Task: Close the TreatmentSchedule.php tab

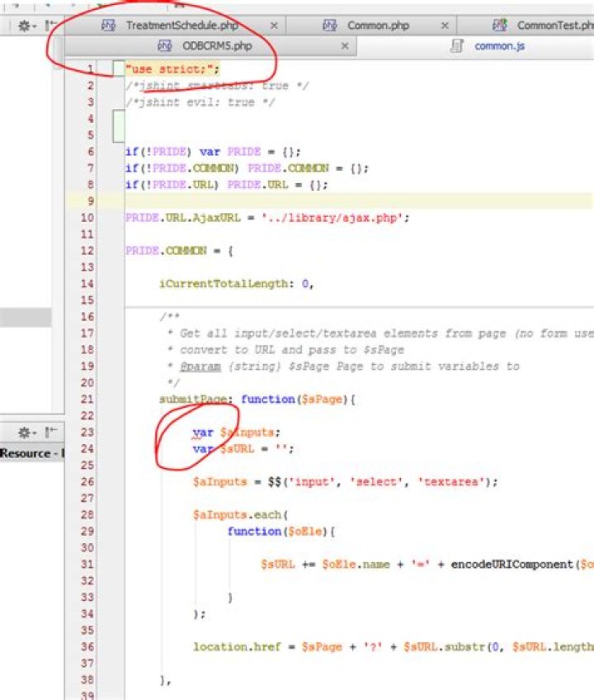Action: click(274, 26)
